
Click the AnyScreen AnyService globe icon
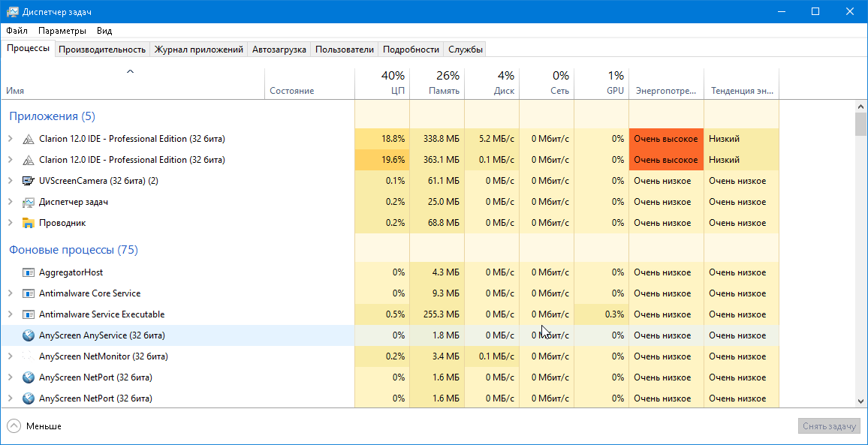(29, 335)
